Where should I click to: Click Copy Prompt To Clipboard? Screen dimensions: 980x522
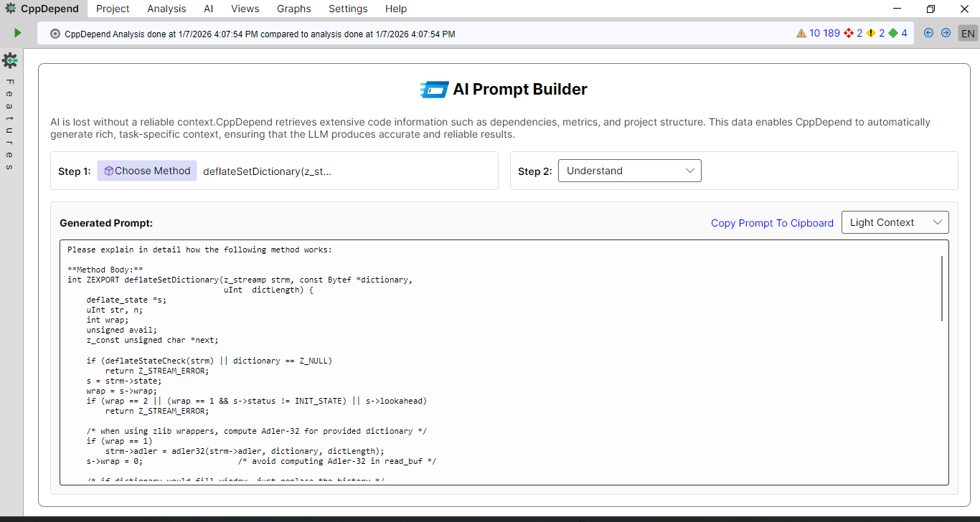[772, 223]
